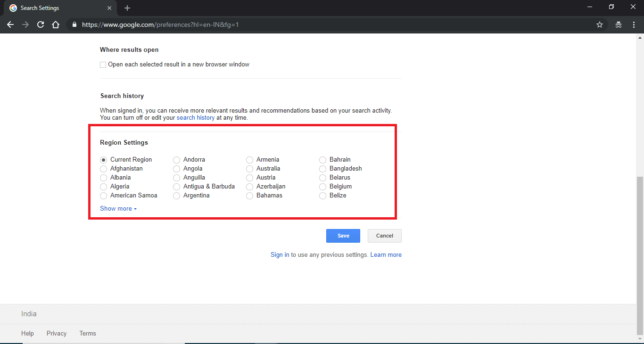The height and width of the screenshot is (344, 644).
Task: Save the search settings
Action: click(x=343, y=236)
